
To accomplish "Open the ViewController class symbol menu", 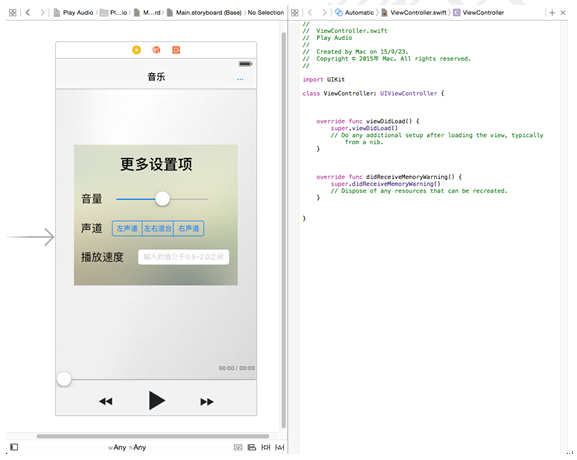I will 478,13.
